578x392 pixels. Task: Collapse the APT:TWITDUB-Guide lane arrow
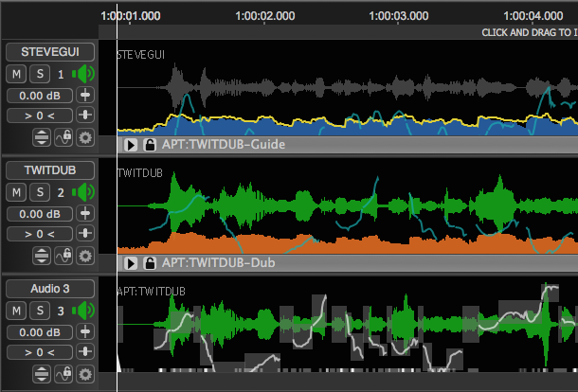point(132,145)
